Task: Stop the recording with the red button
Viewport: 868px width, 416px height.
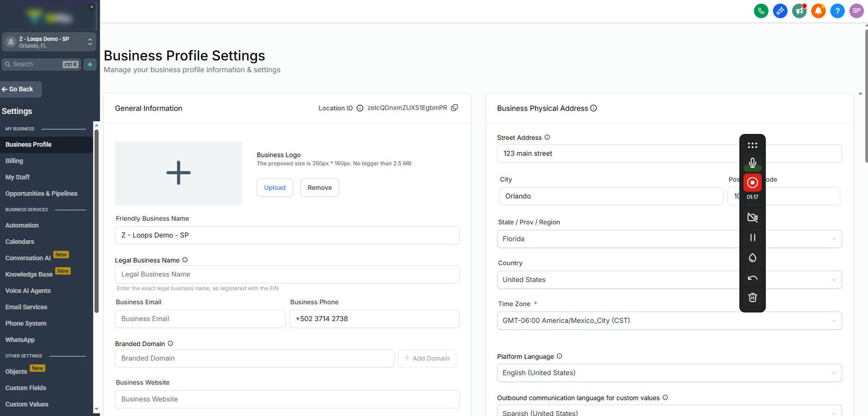Action: [752, 183]
